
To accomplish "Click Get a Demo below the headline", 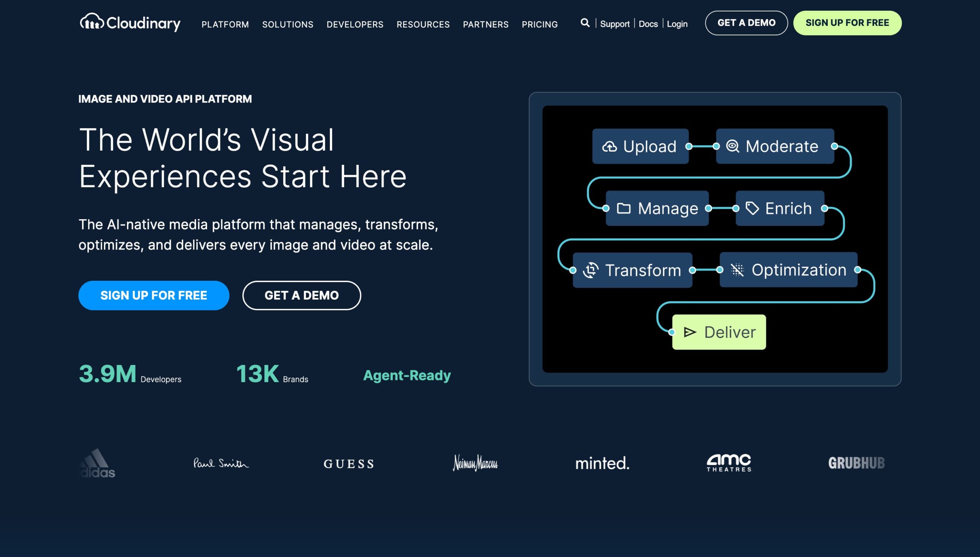I will click(x=302, y=295).
